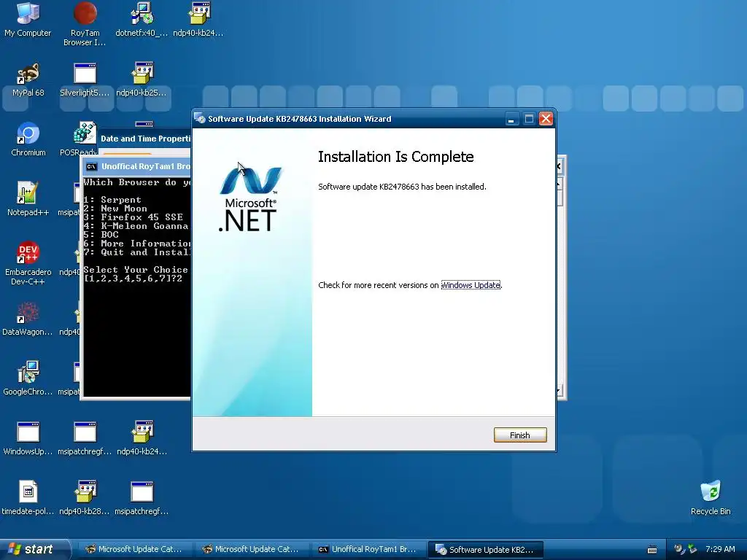
Task: Click the Start button
Action: coord(34,549)
